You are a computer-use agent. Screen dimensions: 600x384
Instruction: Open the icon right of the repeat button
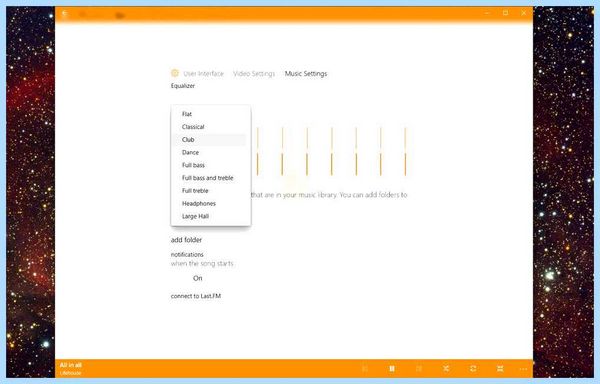[500, 369]
